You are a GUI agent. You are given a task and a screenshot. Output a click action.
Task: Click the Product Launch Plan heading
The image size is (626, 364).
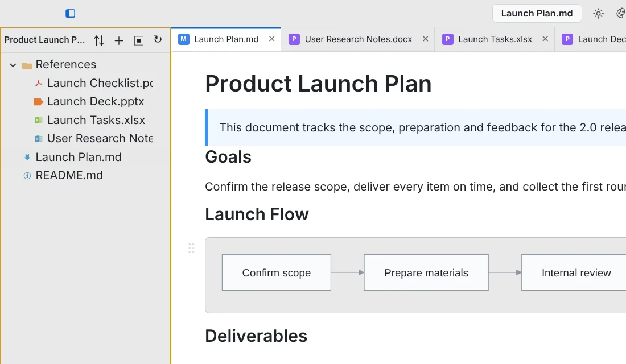point(318,84)
